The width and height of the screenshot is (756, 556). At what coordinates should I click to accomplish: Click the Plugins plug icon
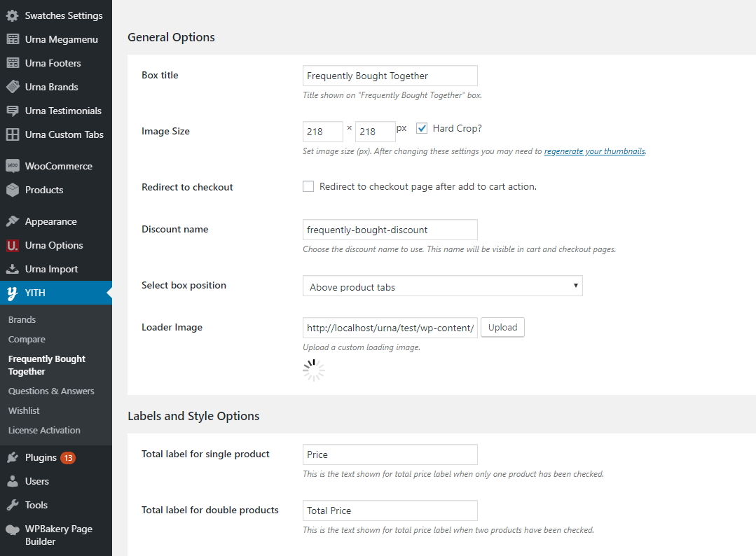[13, 457]
